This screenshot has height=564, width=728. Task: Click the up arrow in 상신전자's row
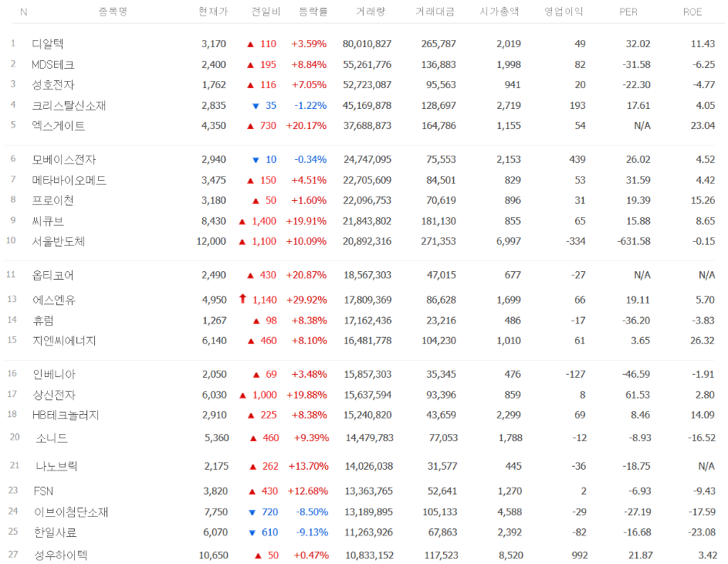pyautogui.click(x=242, y=396)
